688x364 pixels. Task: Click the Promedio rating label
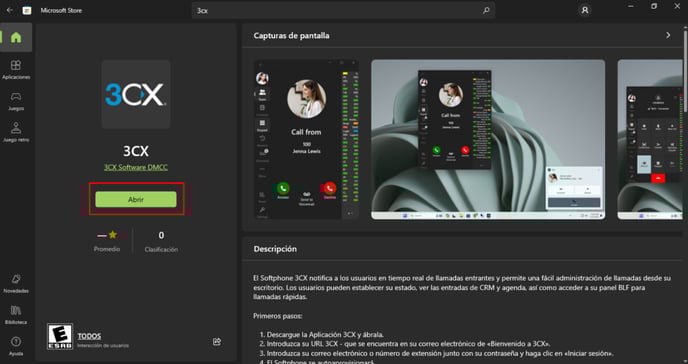(x=107, y=249)
